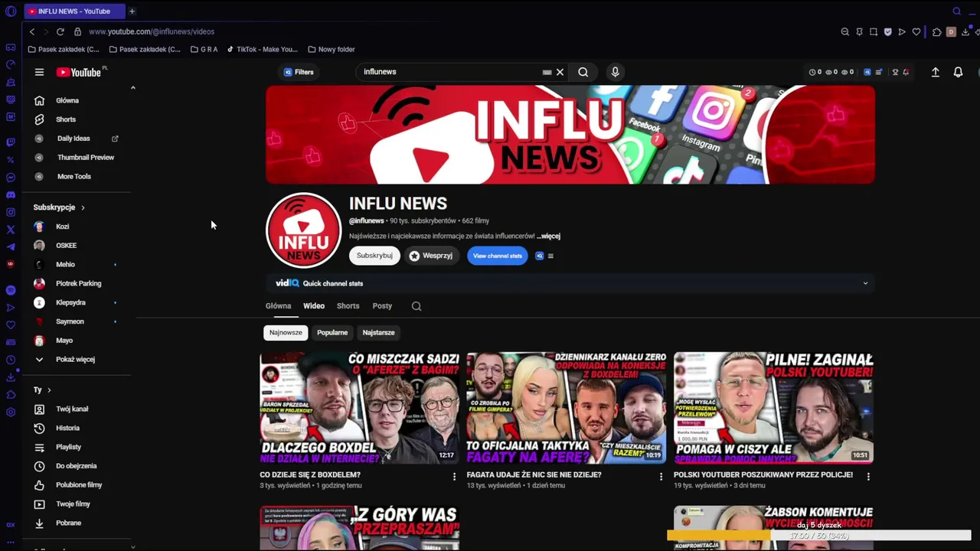Click the blue 'View channel stats' button
Viewport: 980px width, 551px height.
click(x=498, y=256)
